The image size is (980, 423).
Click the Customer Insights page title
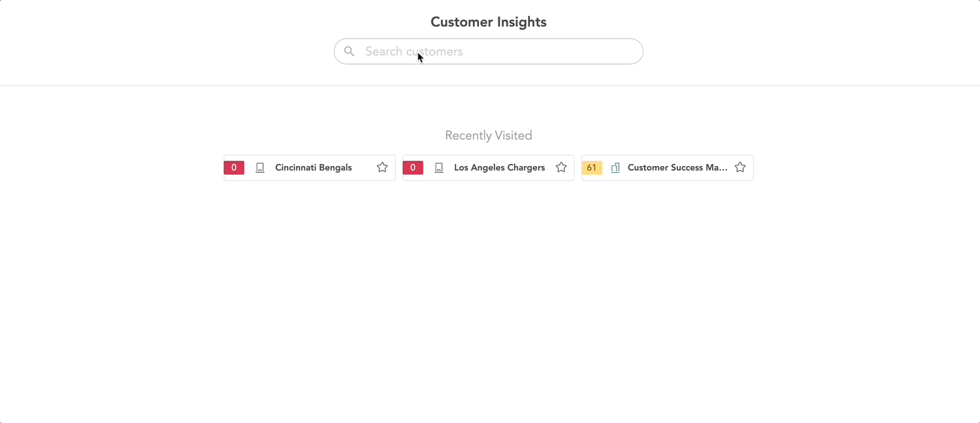(x=489, y=21)
